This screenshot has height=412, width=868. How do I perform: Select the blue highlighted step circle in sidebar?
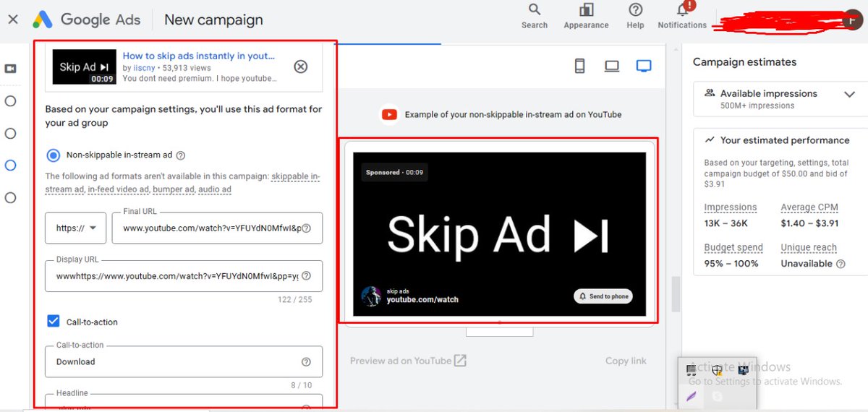(x=10, y=166)
